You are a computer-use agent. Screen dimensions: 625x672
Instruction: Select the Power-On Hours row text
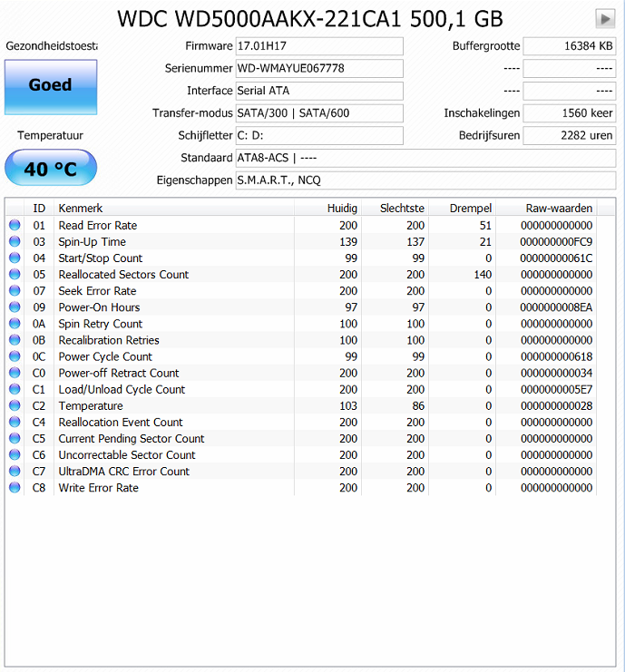click(99, 307)
